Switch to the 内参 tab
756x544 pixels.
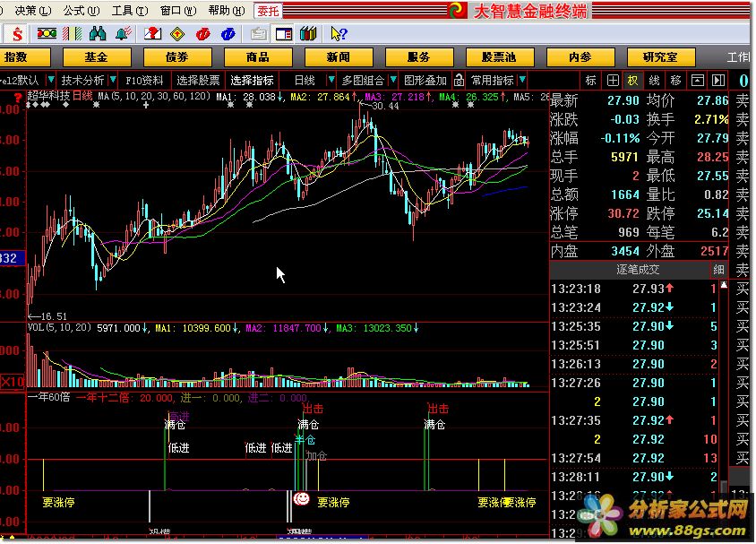point(580,57)
